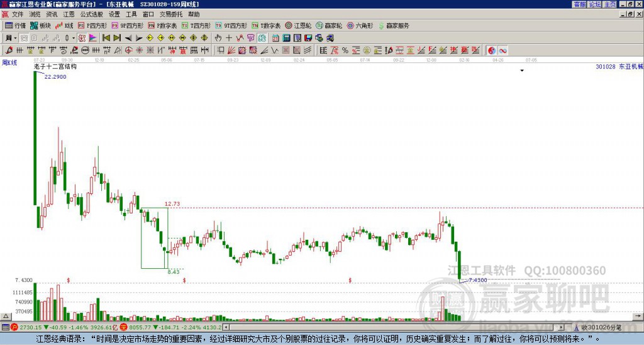This screenshot has height=345, width=644.
Task: Open 板块 sector view
Action: tap(40, 25)
